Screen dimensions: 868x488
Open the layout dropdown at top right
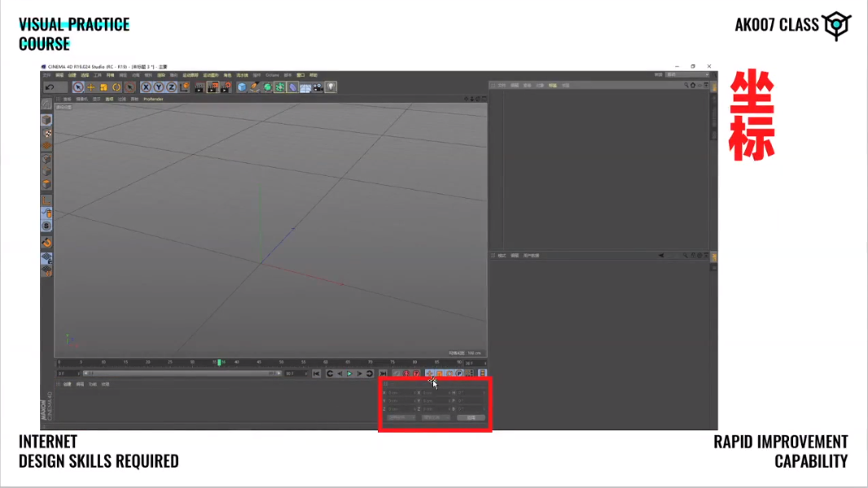(x=687, y=75)
